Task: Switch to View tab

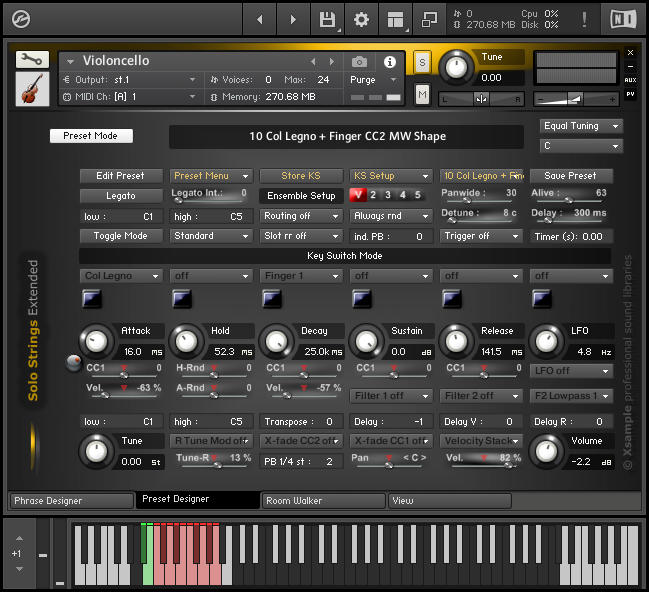Action: tap(450, 501)
